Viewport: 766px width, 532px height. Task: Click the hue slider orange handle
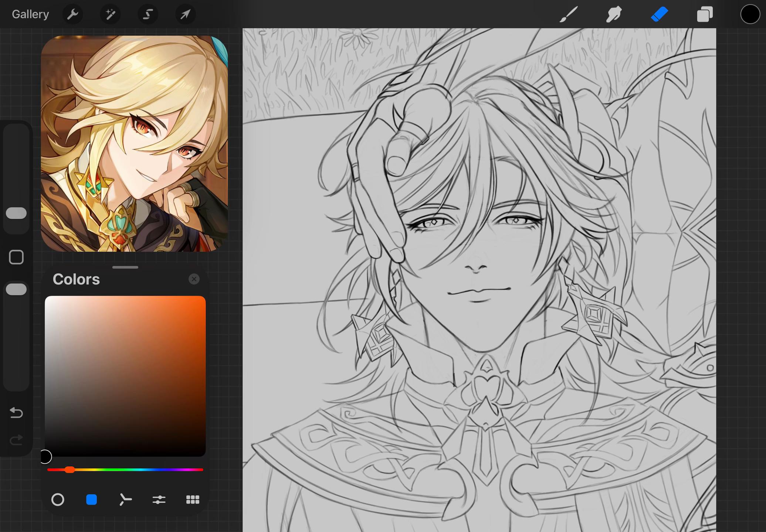(70, 470)
